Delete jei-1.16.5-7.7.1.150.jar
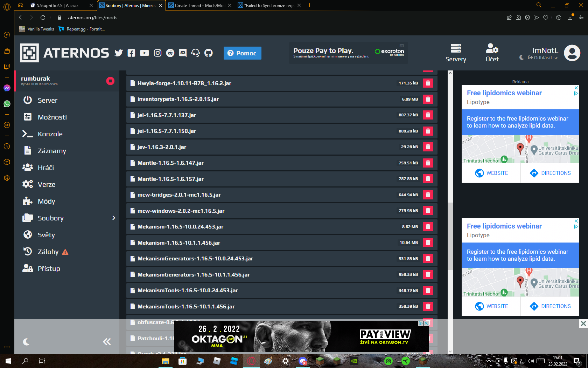 (428, 131)
